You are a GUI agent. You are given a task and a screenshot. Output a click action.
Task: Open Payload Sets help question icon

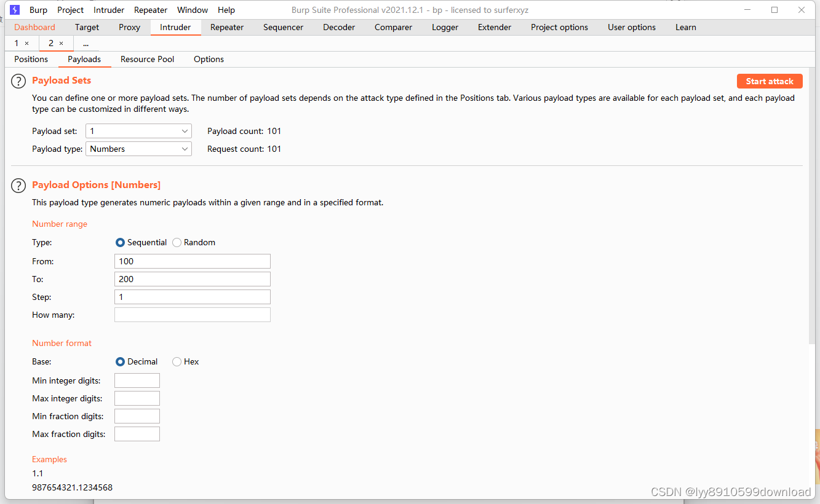click(19, 81)
